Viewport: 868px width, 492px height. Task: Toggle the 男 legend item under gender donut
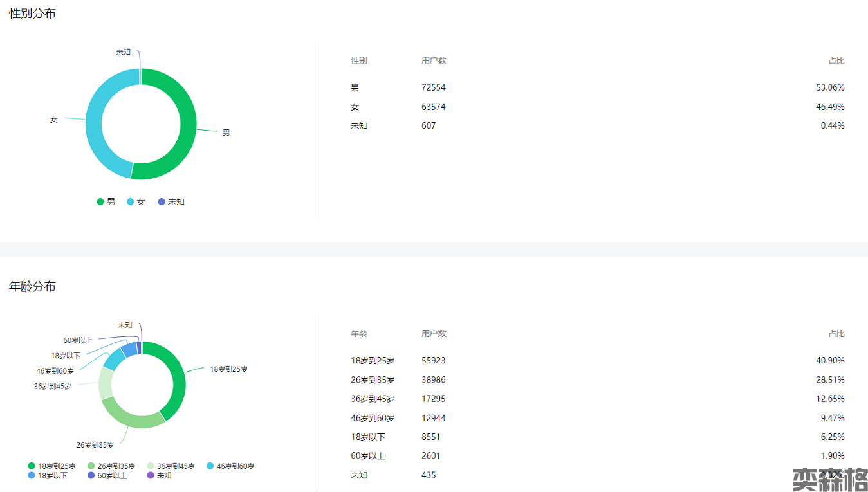click(106, 202)
